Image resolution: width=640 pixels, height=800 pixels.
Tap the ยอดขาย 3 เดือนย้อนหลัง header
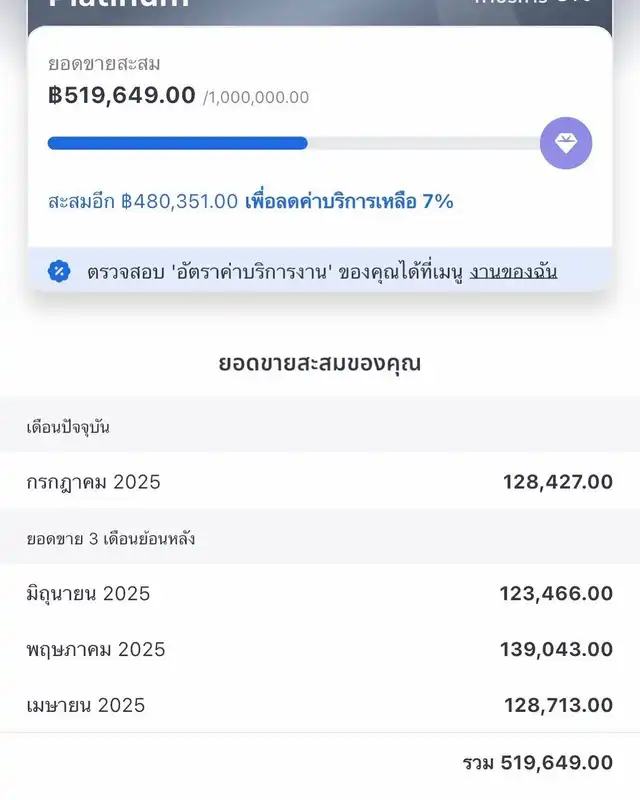[111, 539]
